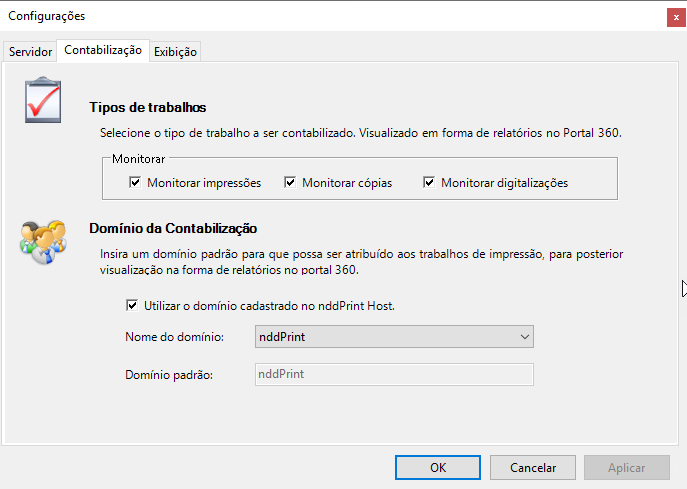Select the Contabilização tab
Screen dimensions: 687x489
click(x=103, y=50)
